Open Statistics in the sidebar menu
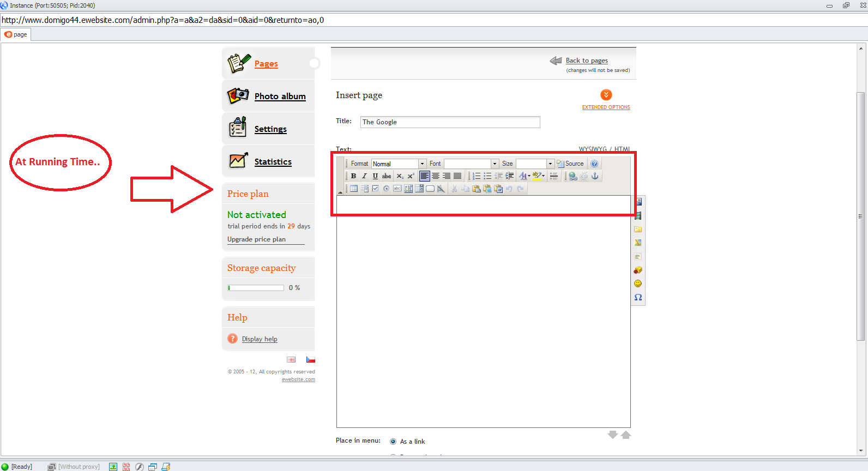The image size is (868, 471). coord(273,162)
